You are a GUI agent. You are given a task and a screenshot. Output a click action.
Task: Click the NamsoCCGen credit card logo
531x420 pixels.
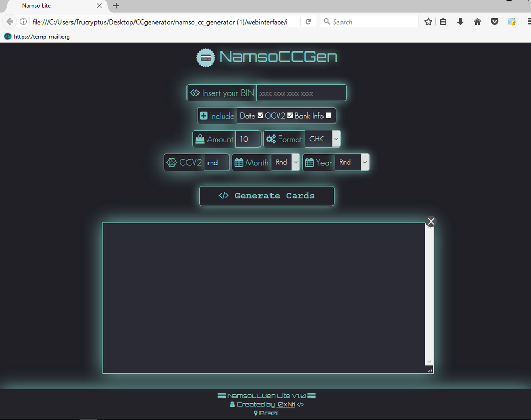point(205,58)
